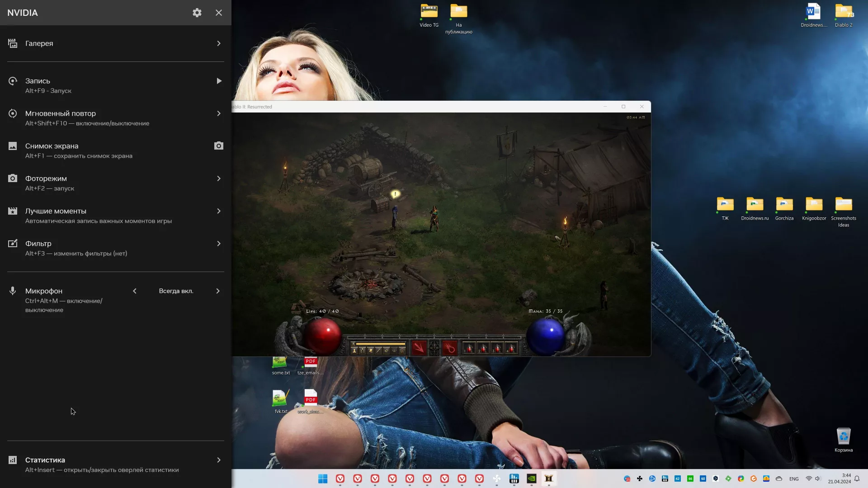Select the 'На публикацию' desktop folder
Image resolution: width=868 pixels, height=488 pixels.
coord(459,19)
